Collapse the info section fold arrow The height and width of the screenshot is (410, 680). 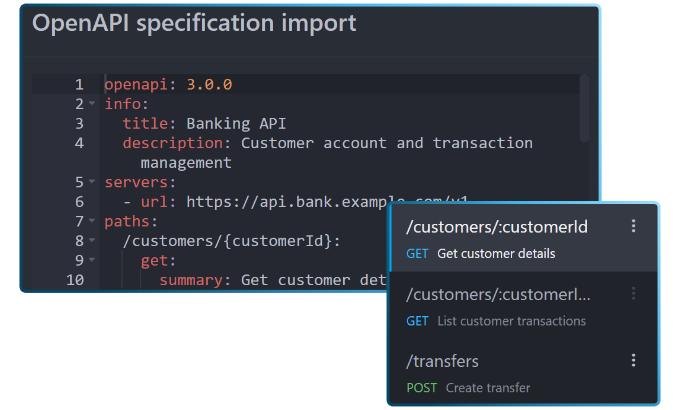pyautogui.click(x=92, y=104)
